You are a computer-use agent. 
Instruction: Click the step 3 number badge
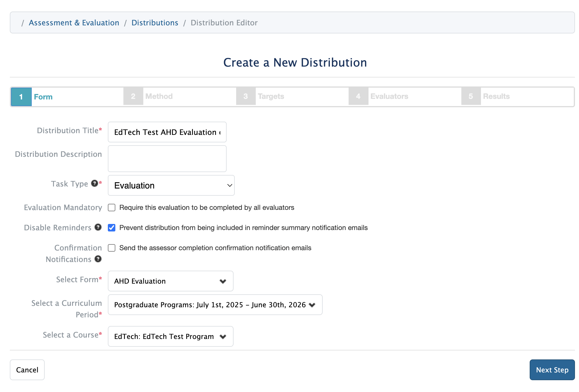point(246,96)
